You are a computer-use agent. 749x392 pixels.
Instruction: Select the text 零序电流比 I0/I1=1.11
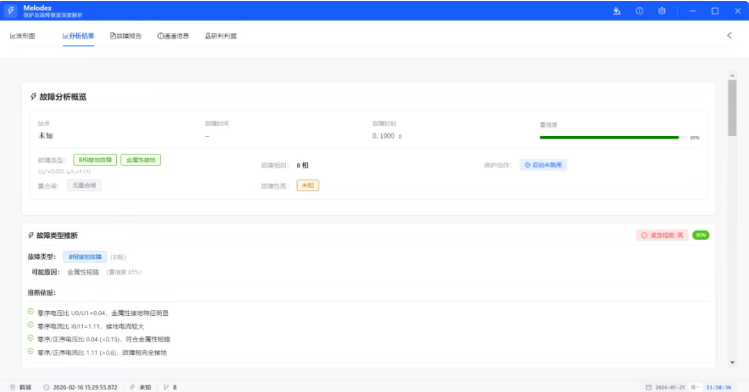tap(69, 327)
